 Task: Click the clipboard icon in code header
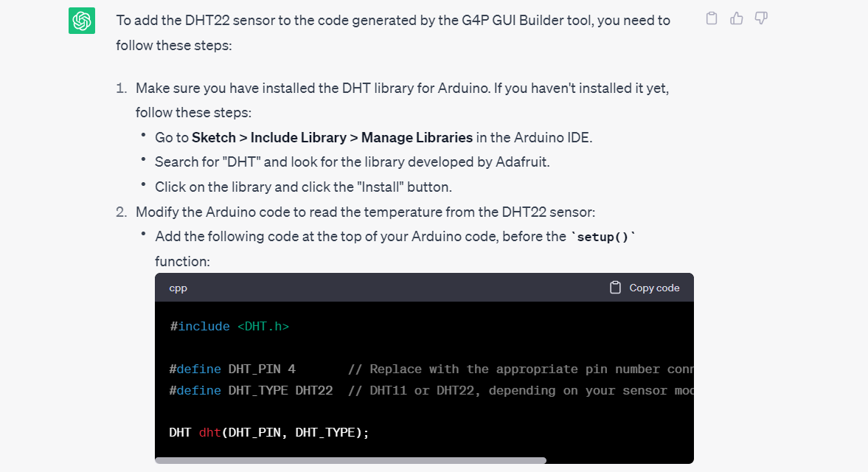click(x=615, y=288)
